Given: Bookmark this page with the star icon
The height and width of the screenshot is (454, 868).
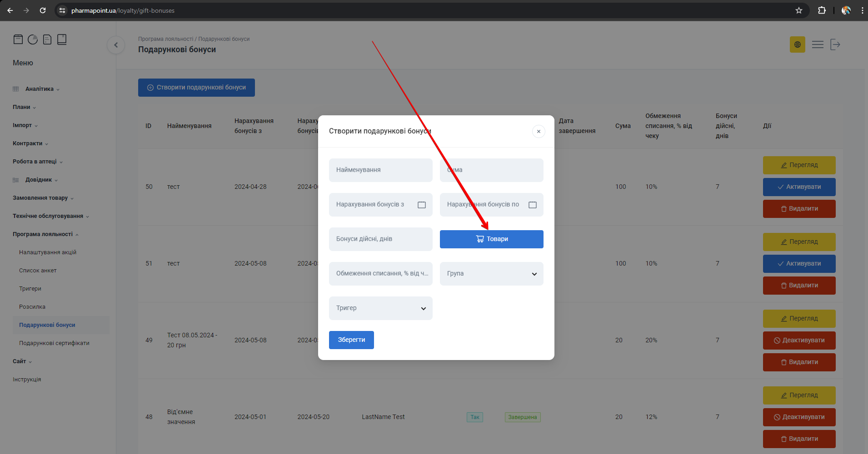Looking at the screenshot, I should (798, 10).
